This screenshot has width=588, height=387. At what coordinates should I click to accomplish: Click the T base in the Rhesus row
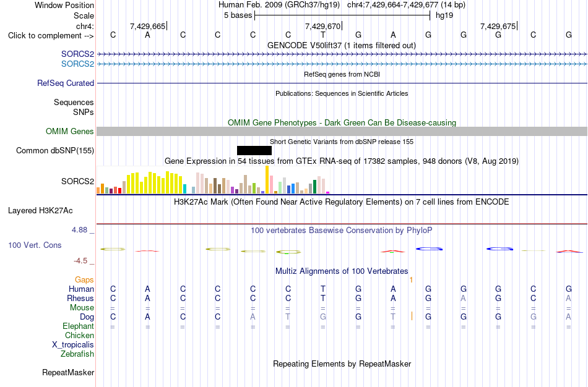pyautogui.click(x=323, y=298)
